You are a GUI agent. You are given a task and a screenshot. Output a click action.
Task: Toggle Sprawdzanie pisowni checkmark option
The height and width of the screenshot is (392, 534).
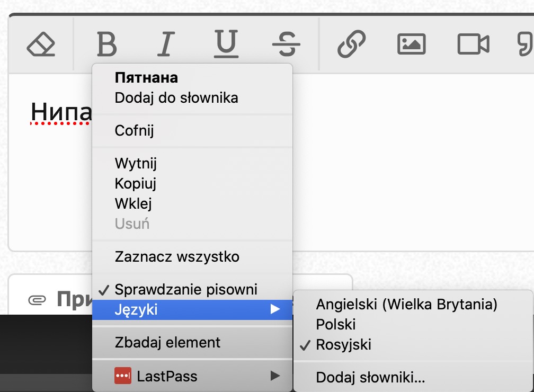pyautogui.click(x=192, y=289)
